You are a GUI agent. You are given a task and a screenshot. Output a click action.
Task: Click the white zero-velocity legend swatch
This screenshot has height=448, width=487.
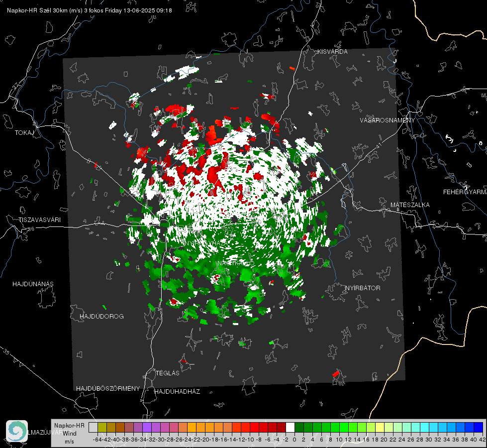(290, 427)
